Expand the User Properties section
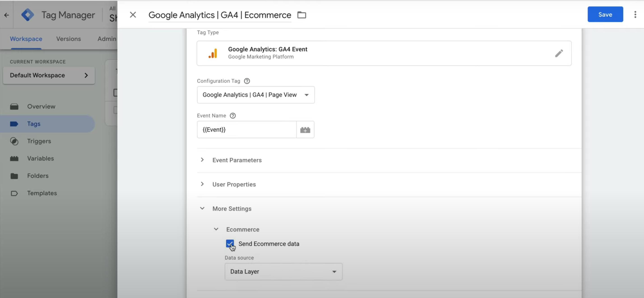 (202, 184)
